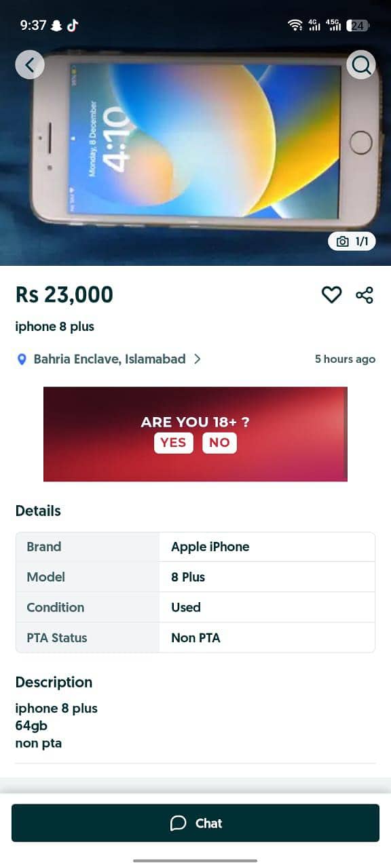Go back using the back arrow icon
The image size is (391, 868).
30,64
